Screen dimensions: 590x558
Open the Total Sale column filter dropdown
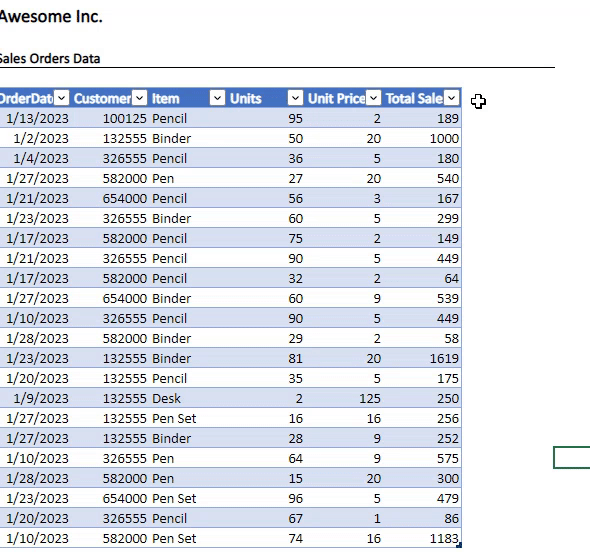point(452,98)
